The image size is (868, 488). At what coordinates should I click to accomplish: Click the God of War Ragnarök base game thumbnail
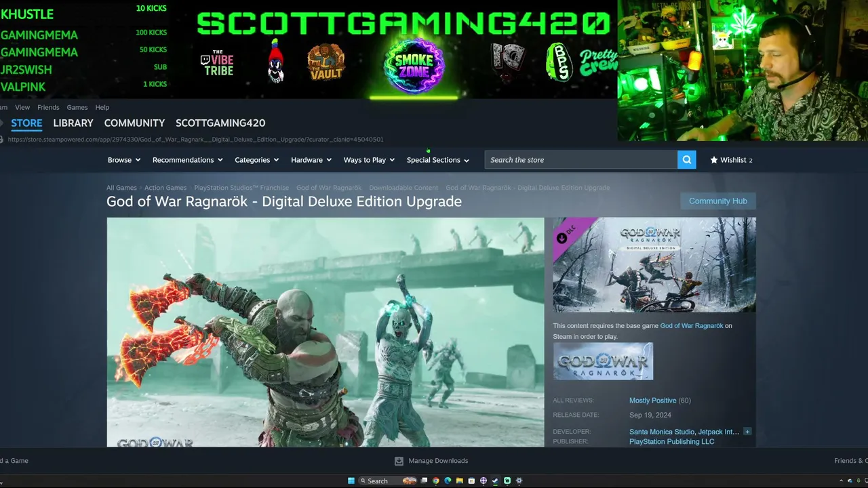(603, 361)
